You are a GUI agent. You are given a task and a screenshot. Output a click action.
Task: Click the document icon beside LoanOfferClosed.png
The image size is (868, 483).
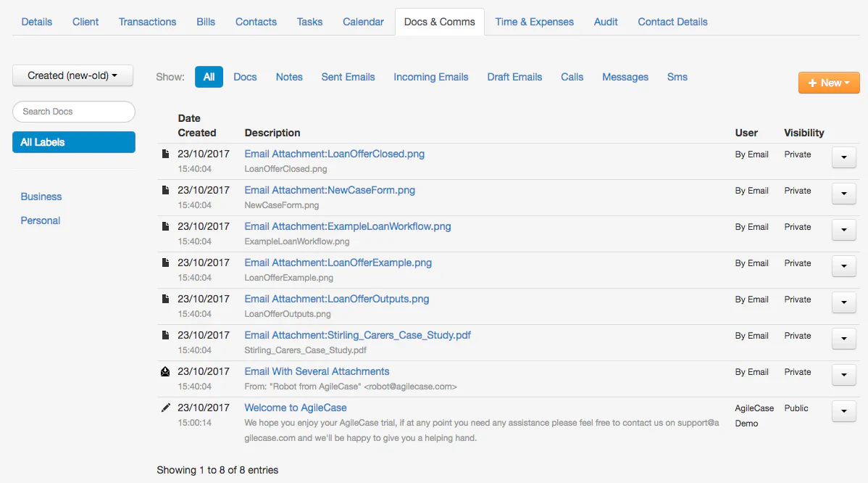(x=165, y=153)
